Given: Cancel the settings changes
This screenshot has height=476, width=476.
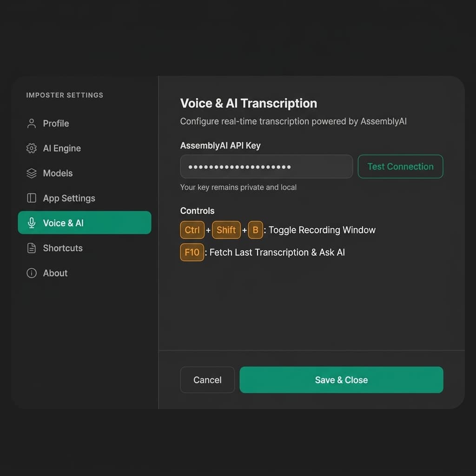Looking at the screenshot, I should point(207,380).
